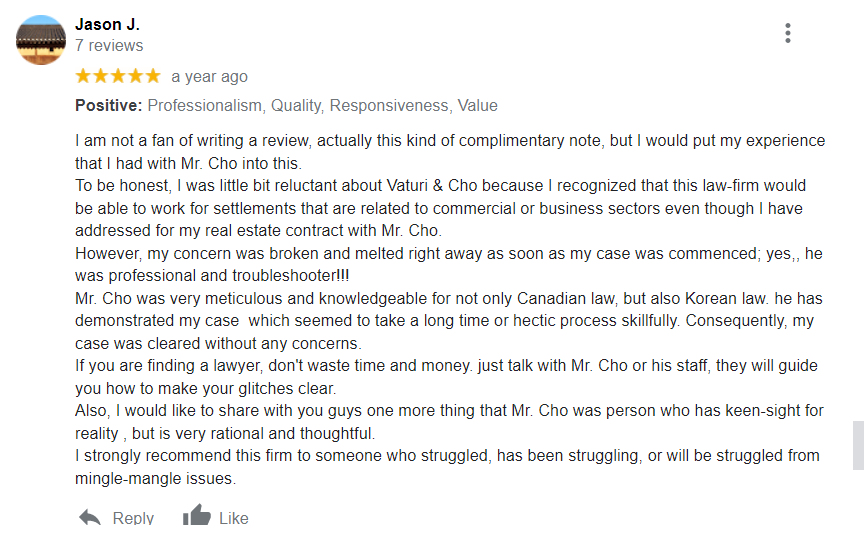Select the third rating star
This screenshot has width=865, height=536.
pyautogui.click(x=118, y=76)
